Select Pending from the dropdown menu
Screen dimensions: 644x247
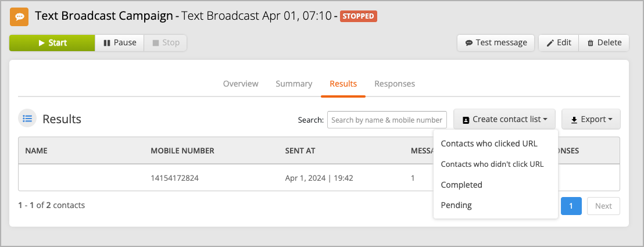pyautogui.click(x=456, y=205)
